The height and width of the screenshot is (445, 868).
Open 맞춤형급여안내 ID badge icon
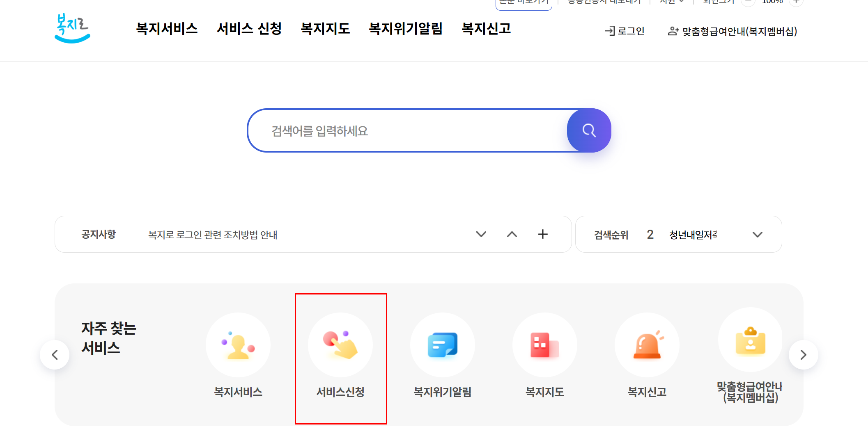click(750, 340)
